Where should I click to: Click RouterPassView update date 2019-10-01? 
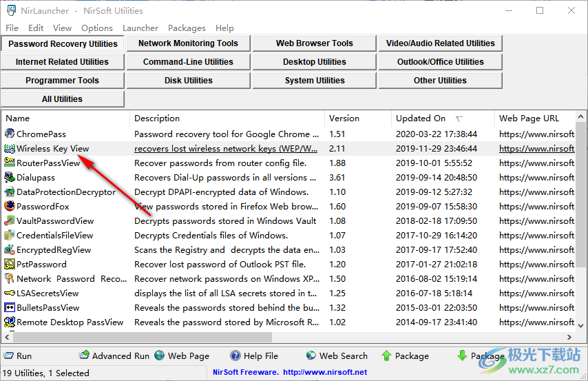click(x=434, y=163)
